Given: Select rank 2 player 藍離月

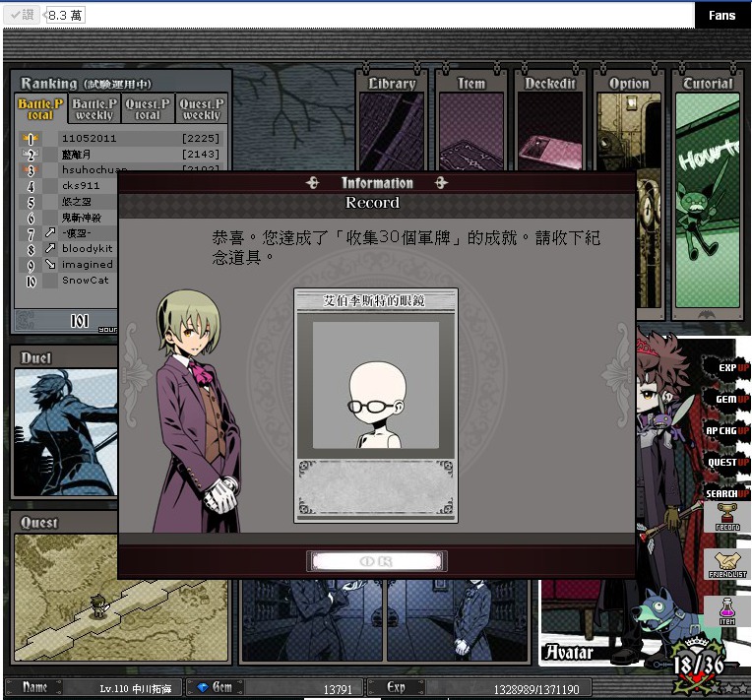Looking at the screenshot, I should [76, 155].
